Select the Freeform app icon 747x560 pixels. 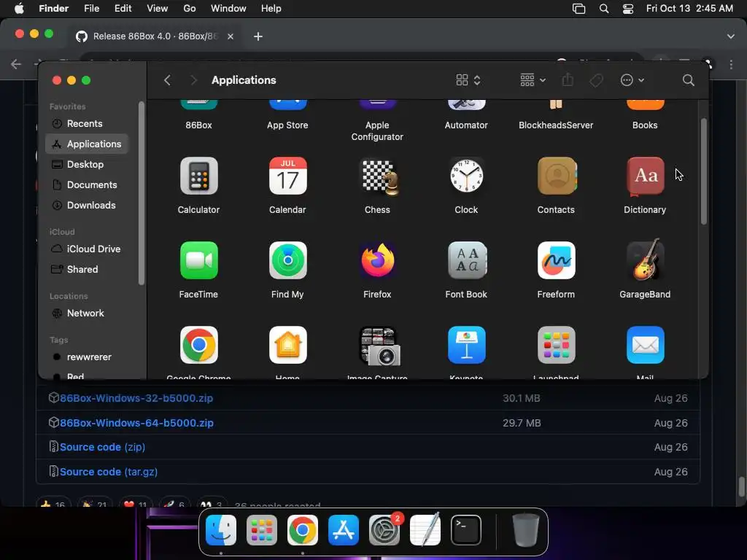click(556, 260)
